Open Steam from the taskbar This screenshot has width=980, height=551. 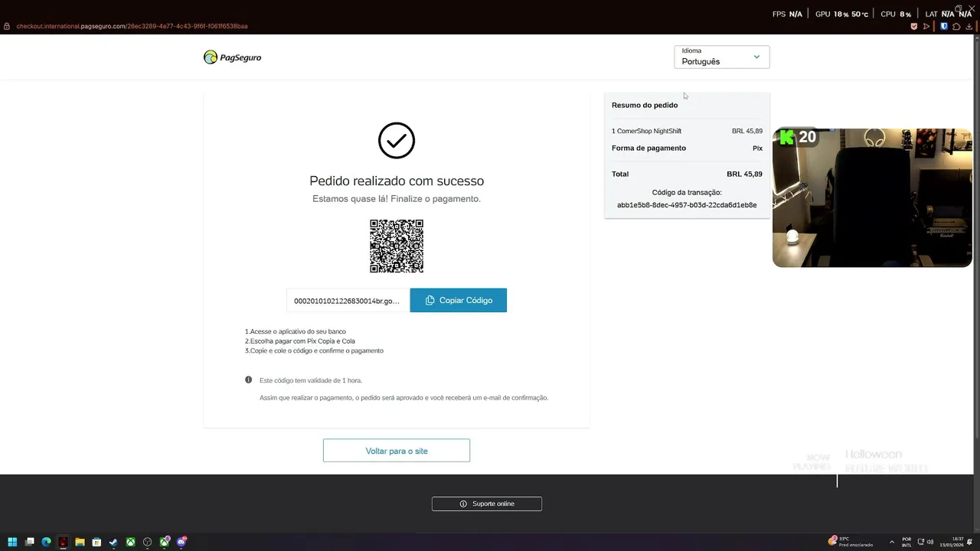[113, 542]
